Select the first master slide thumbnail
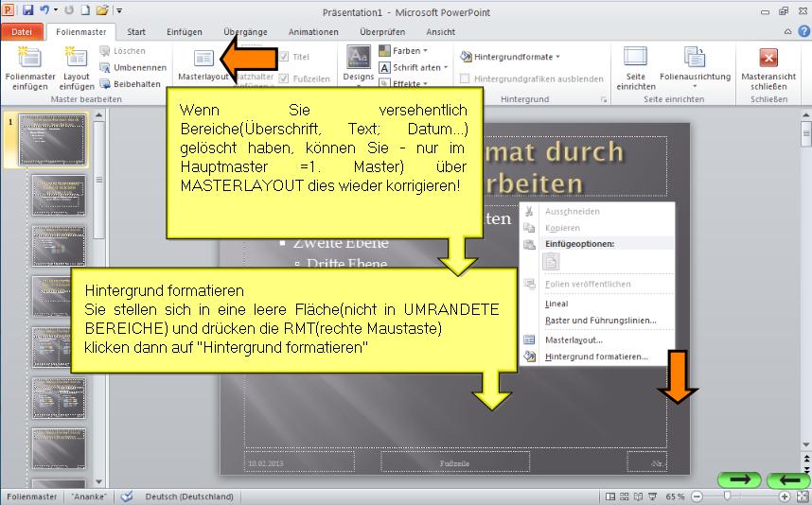 (53, 140)
